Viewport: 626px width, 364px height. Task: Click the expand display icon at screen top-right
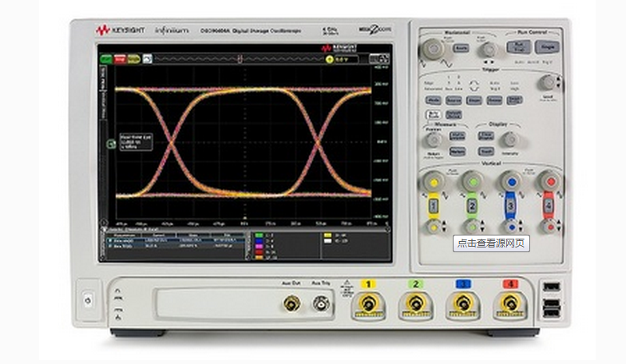point(378,59)
